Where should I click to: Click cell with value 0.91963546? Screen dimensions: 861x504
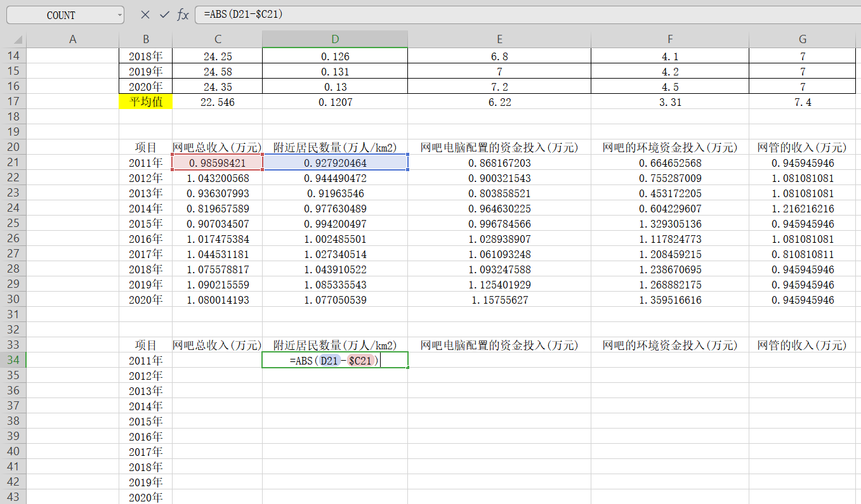click(335, 193)
